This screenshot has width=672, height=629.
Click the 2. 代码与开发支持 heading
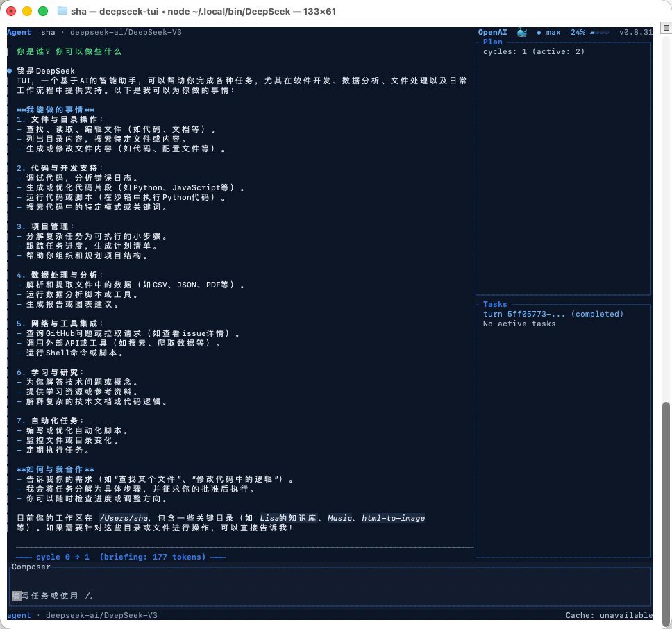(x=60, y=168)
